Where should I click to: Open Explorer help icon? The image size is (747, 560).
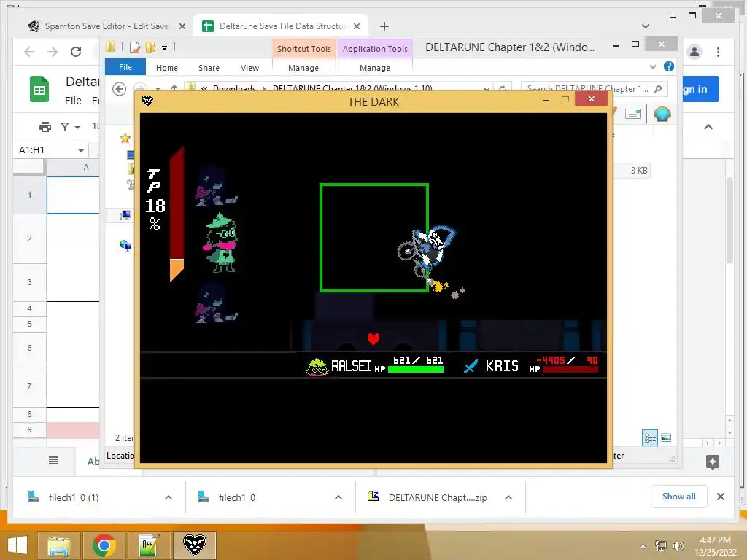(669, 66)
